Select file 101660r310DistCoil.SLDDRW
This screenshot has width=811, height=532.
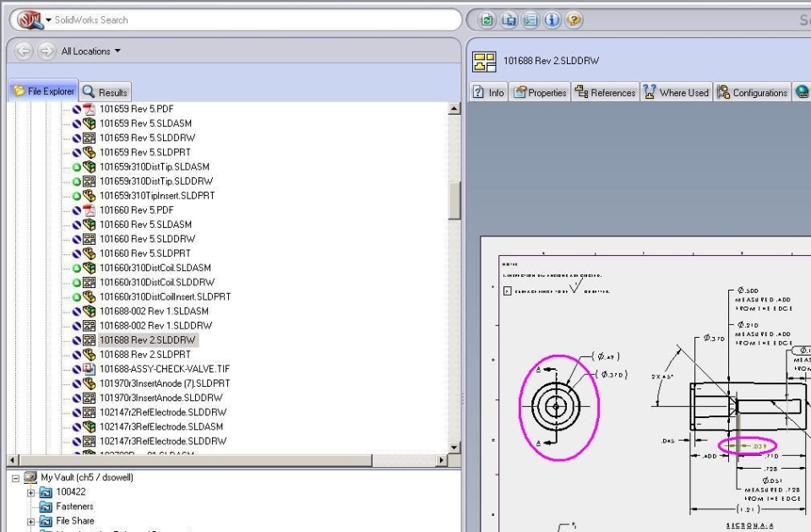(x=157, y=283)
